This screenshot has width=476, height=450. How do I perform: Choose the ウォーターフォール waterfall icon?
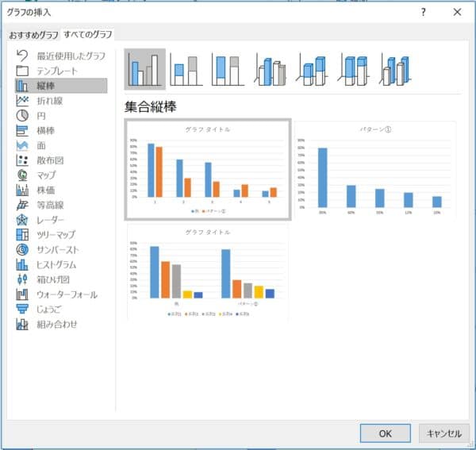(22, 294)
